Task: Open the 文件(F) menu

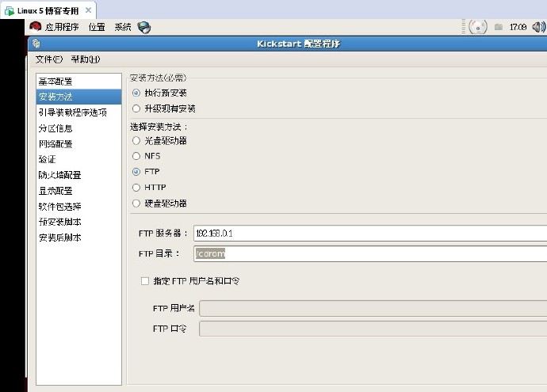Action: point(49,59)
